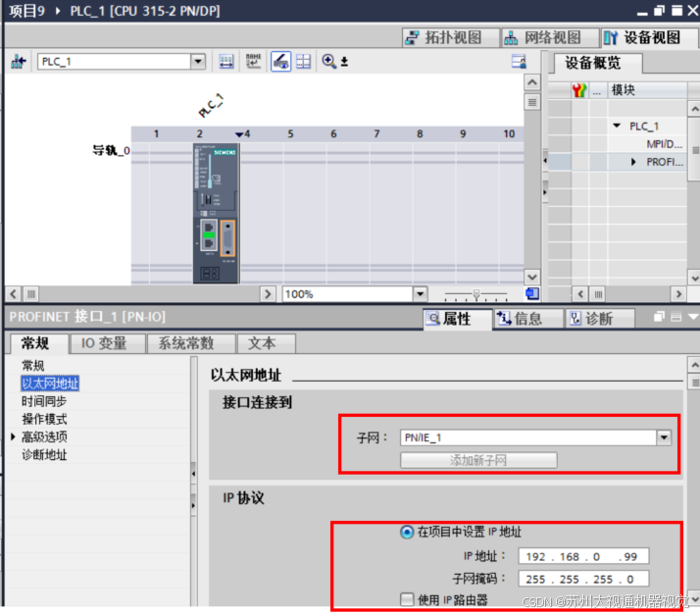Click the download arrow next to zoom
Screen dimensions: 700x615
coord(344,62)
